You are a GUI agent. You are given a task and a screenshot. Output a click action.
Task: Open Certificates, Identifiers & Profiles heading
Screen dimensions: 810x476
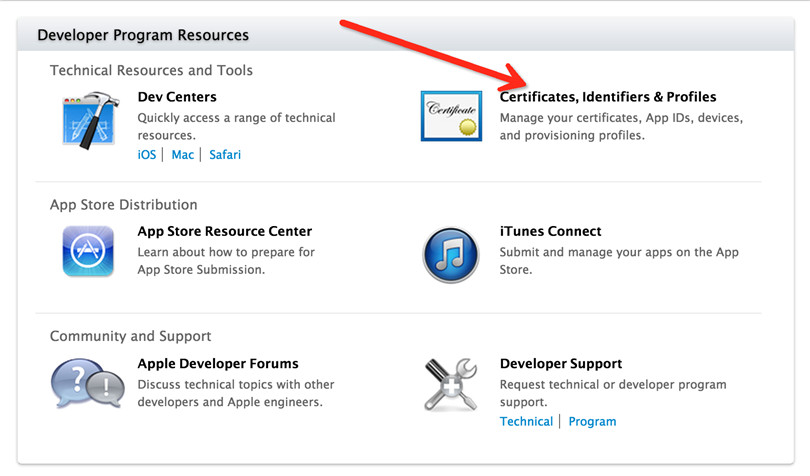[608, 97]
